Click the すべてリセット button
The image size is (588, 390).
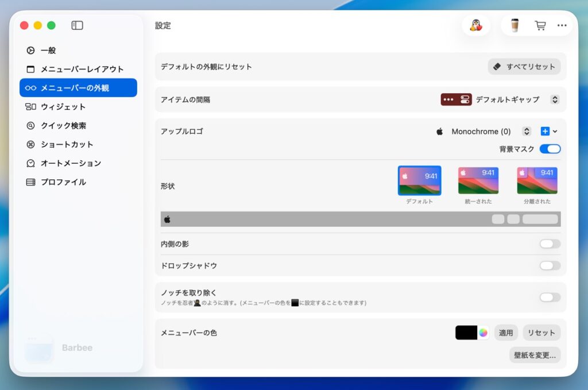pyautogui.click(x=524, y=67)
